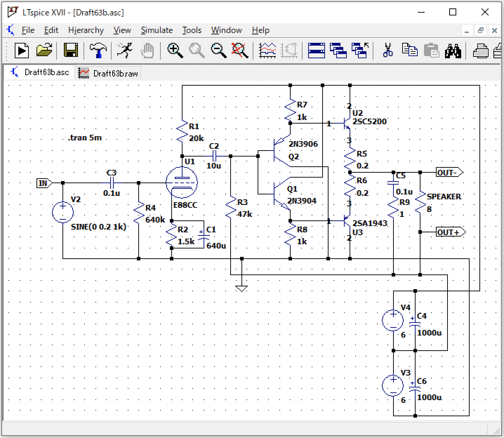Viewport: 504px width, 438px height.
Task: Click the Zoom In magnifier icon
Action: (175, 51)
